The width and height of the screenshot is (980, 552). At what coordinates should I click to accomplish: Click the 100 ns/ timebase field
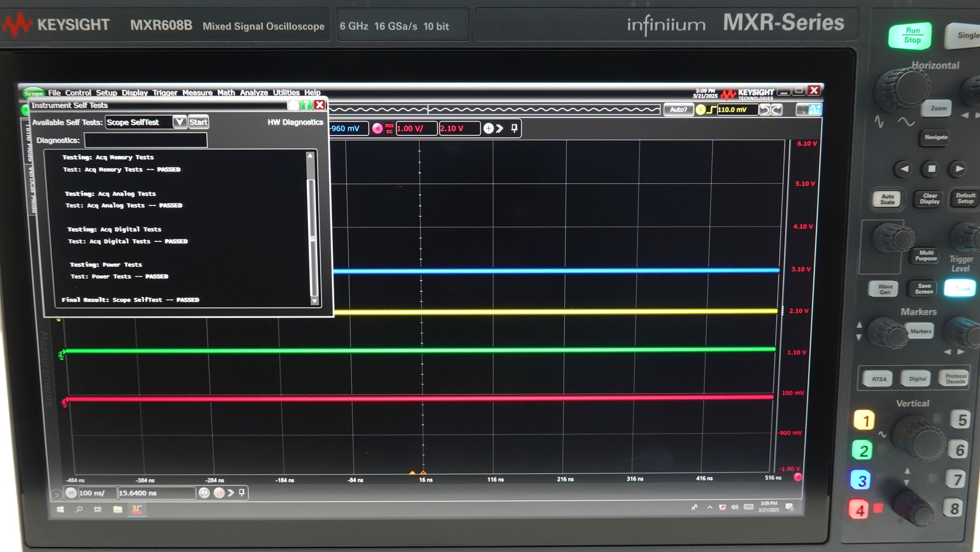coord(97,493)
